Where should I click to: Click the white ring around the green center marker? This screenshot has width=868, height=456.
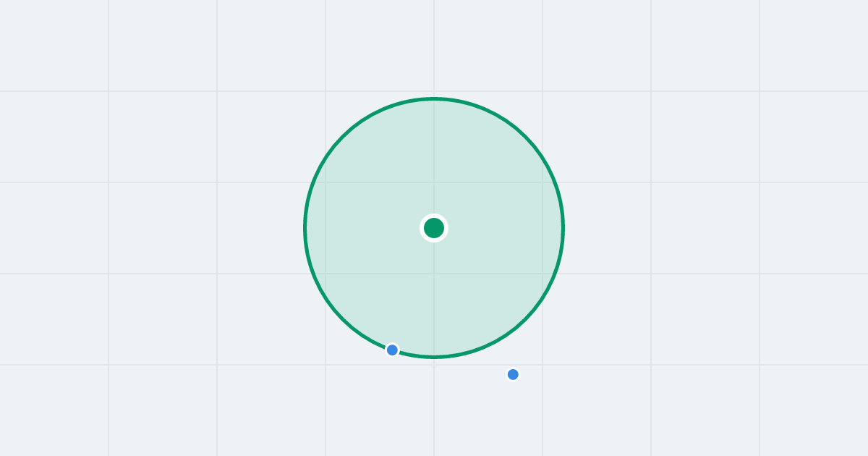tap(434, 216)
